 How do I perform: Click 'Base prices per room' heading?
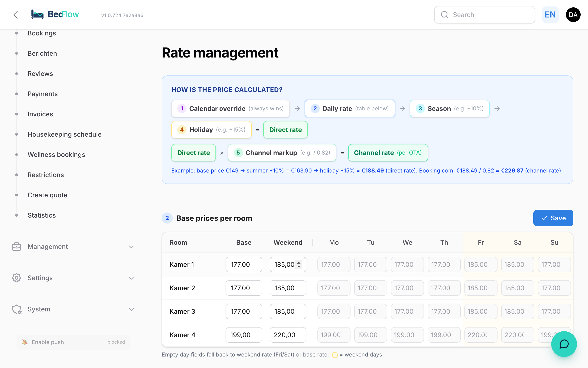coord(214,218)
